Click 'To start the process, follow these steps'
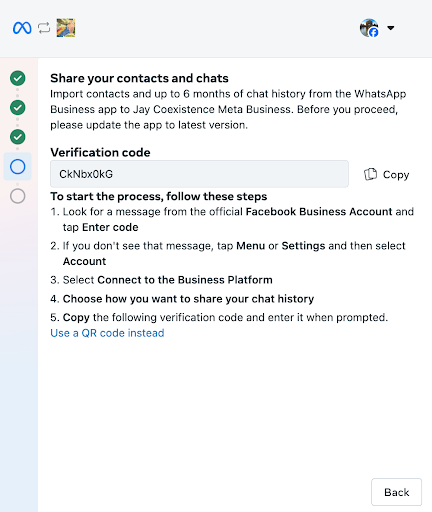Image resolution: width=432 pixels, height=512 pixels. pos(159,196)
